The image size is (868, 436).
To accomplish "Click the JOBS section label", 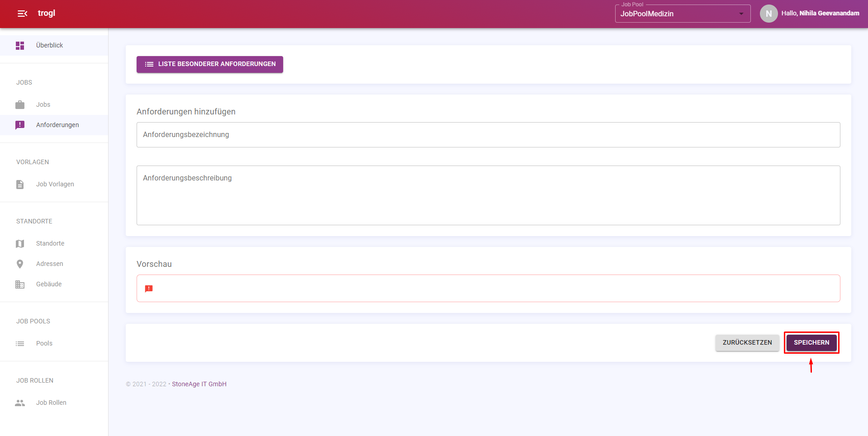I will [x=24, y=82].
